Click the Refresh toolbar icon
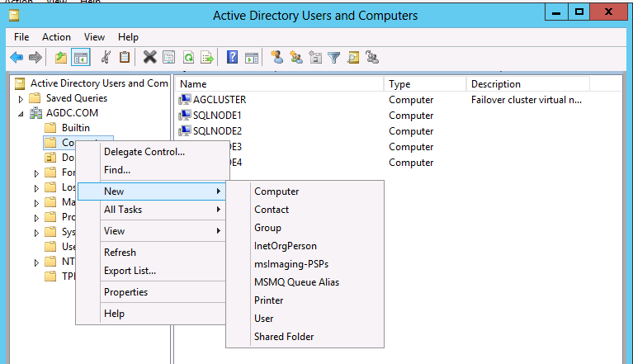633x364 pixels. tap(188, 58)
